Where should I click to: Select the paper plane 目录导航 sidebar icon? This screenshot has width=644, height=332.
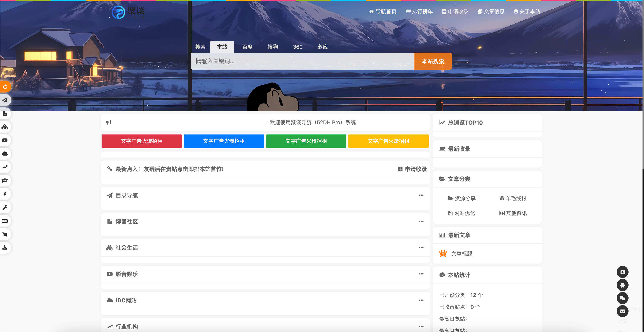[5, 100]
